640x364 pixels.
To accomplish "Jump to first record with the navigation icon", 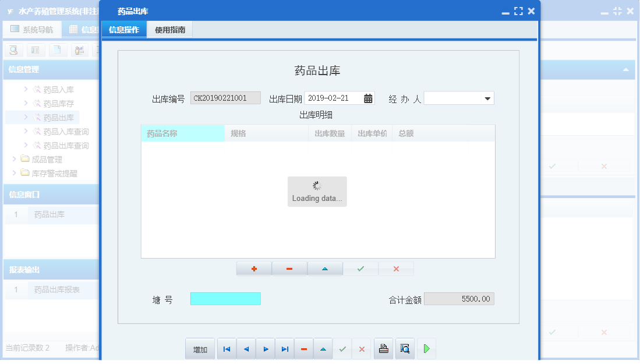I will click(227, 348).
